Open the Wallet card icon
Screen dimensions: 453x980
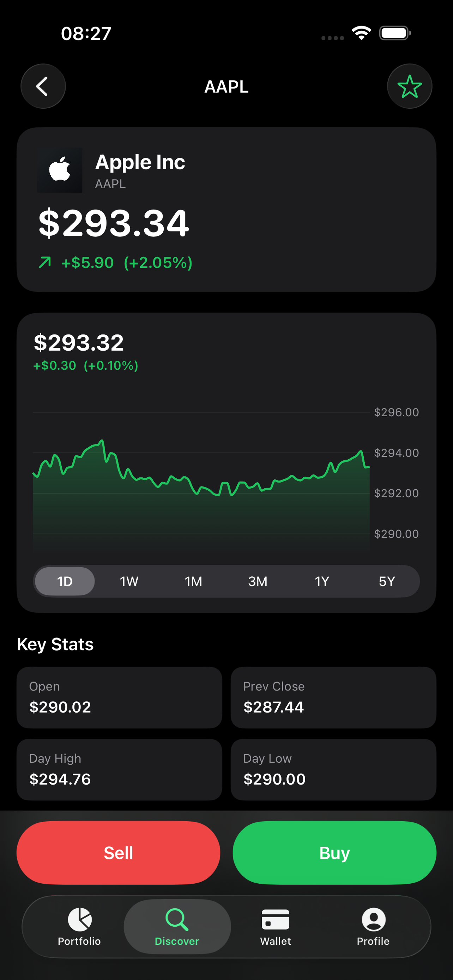tap(276, 920)
